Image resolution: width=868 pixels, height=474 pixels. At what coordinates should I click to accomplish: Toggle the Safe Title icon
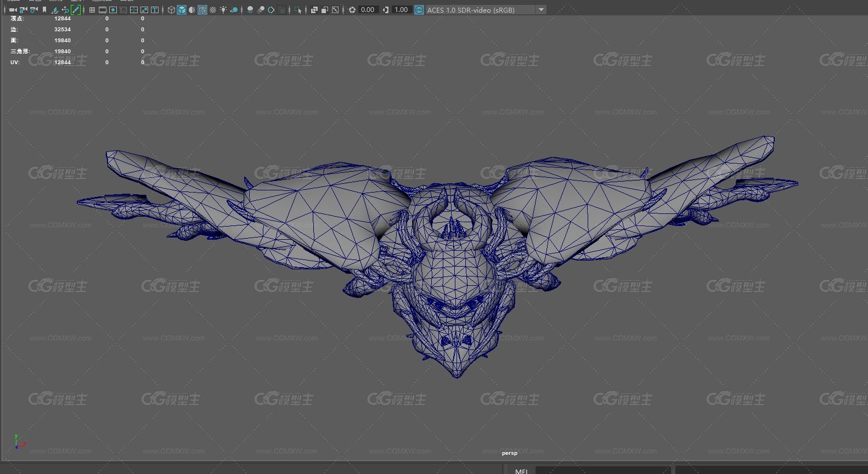[x=155, y=10]
